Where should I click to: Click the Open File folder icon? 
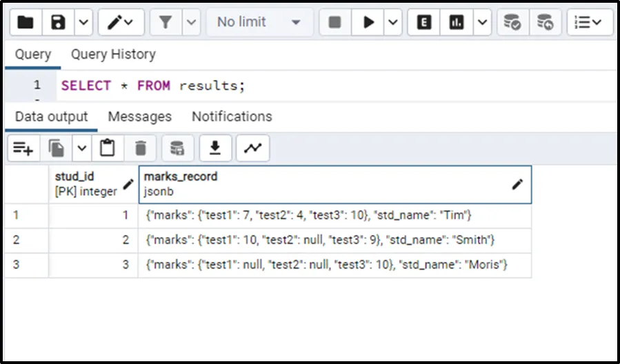[x=26, y=22]
